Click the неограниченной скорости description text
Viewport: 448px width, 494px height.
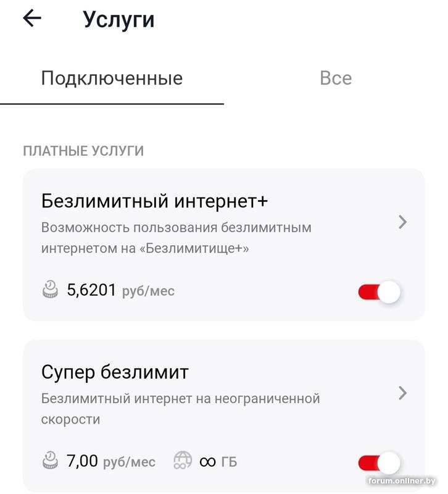click(180, 409)
